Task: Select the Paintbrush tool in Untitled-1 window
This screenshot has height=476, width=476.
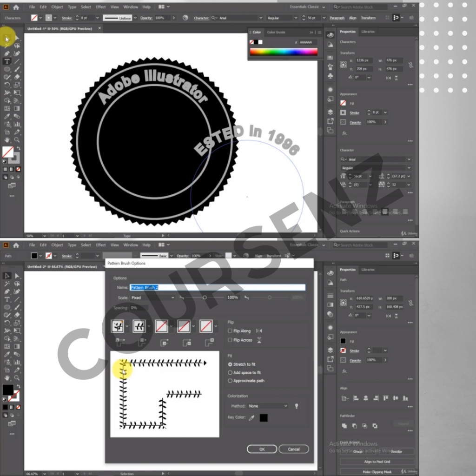Action: coord(17,69)
